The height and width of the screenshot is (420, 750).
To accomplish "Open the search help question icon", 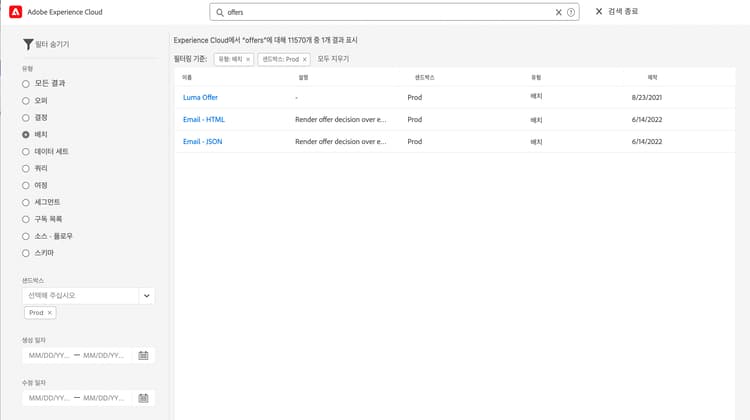I will tap(571, 12).
